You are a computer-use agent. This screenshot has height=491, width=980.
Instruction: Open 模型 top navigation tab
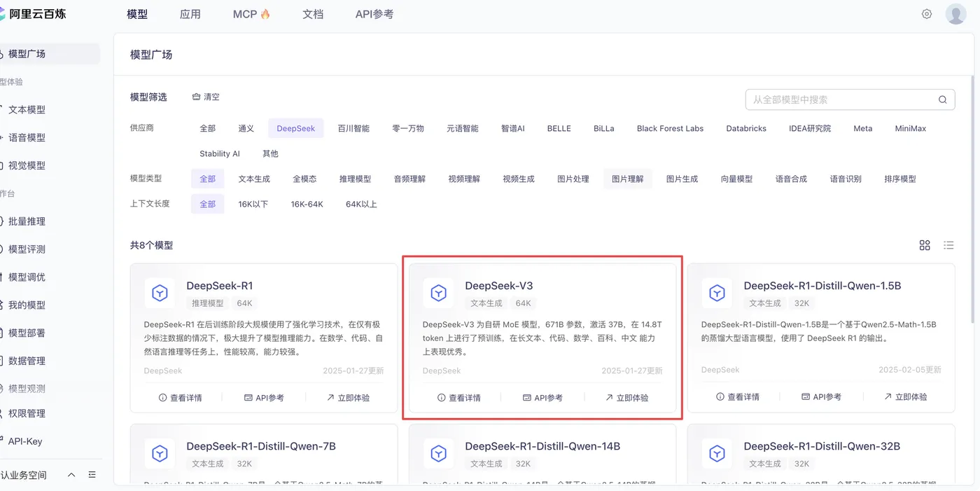[137, 14]
